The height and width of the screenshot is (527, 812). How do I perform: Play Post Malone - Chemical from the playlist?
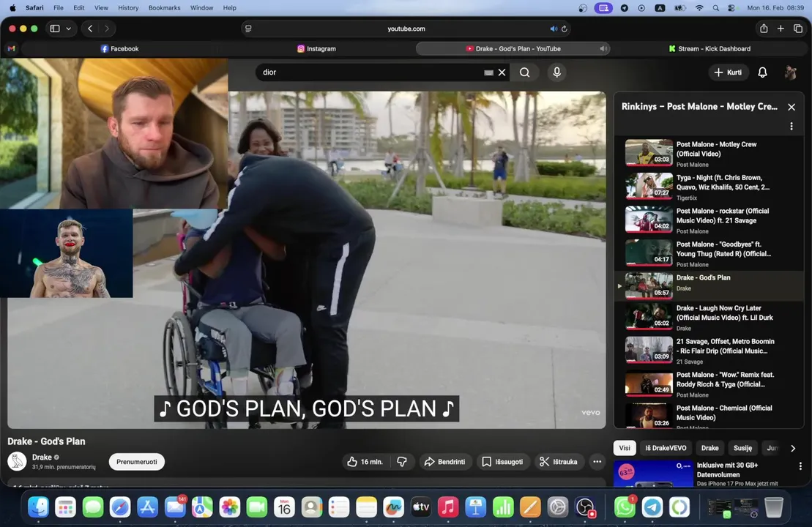(x=709, y=415)
